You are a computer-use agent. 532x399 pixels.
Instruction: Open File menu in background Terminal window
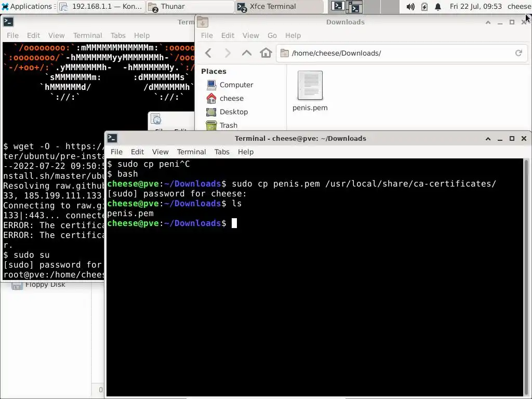coord(12,35)
